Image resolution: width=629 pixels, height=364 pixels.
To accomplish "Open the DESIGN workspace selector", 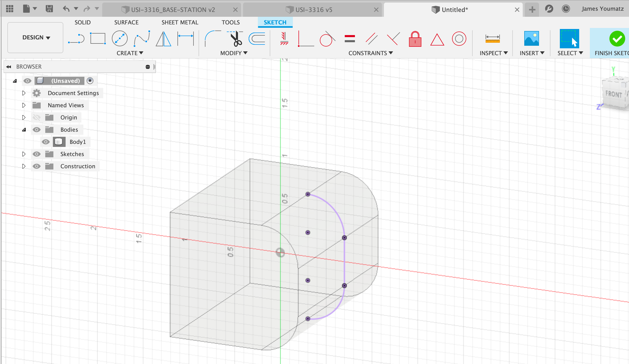I will (x=35, y=37).
